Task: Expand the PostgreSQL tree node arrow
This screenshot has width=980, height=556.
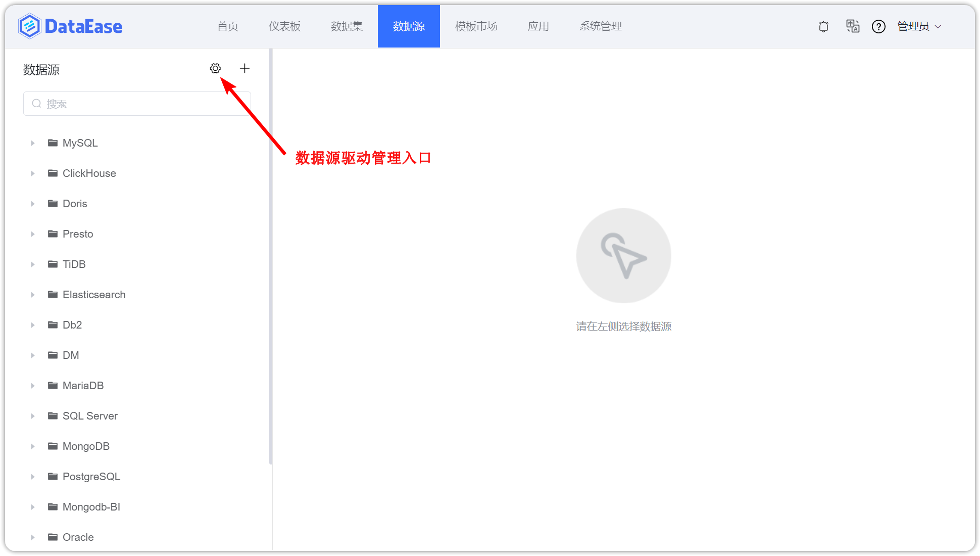Action: pos(33,477)
